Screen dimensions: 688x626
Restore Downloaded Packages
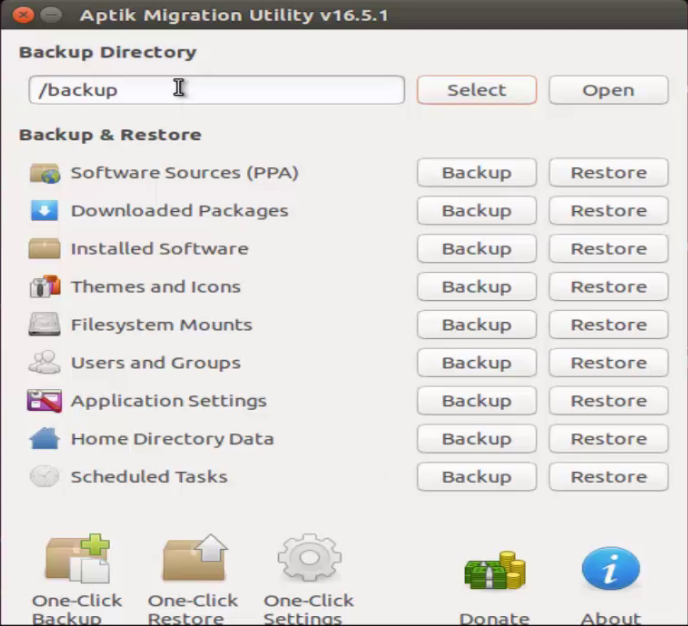(x=609, y=211)
